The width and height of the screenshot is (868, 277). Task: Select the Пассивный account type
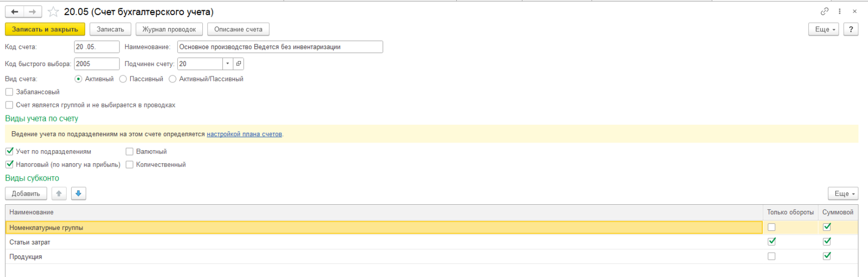123,79
